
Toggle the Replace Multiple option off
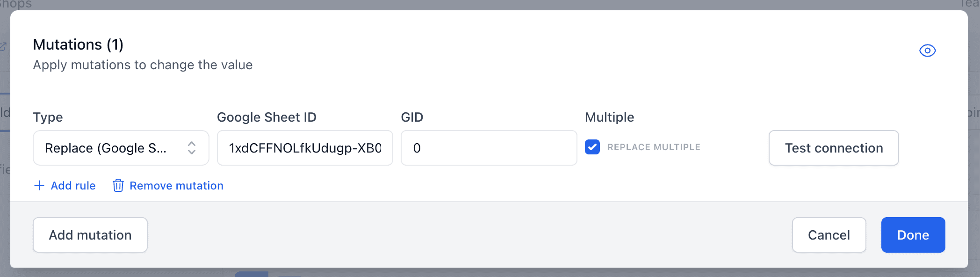click(x=592, y=147)
